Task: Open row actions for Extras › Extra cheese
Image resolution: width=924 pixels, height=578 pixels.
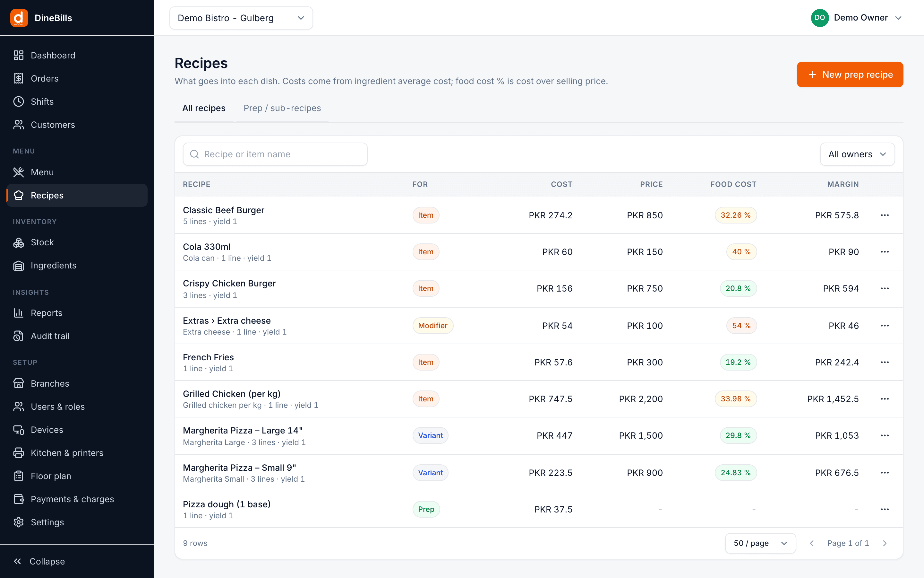Action: [x=885, y=326]
